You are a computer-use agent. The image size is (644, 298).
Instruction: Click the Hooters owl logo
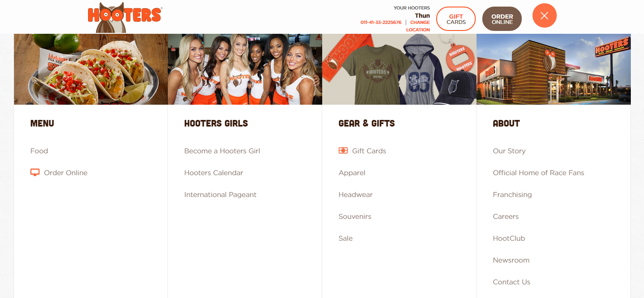pos(125,17)
